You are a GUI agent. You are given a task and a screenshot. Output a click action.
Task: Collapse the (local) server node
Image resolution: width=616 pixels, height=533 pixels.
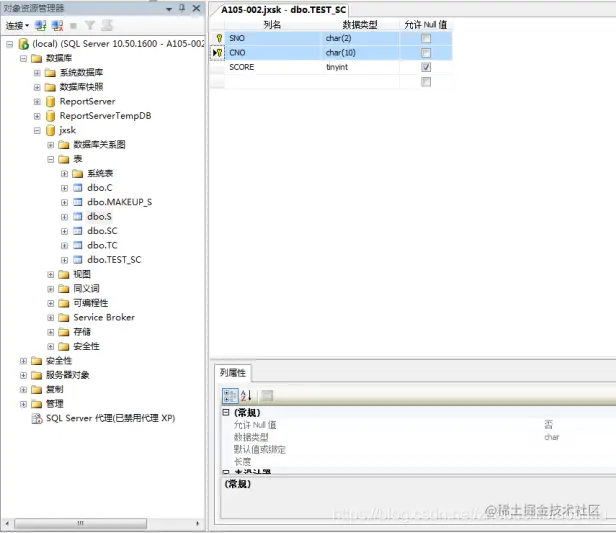point(9,44)
